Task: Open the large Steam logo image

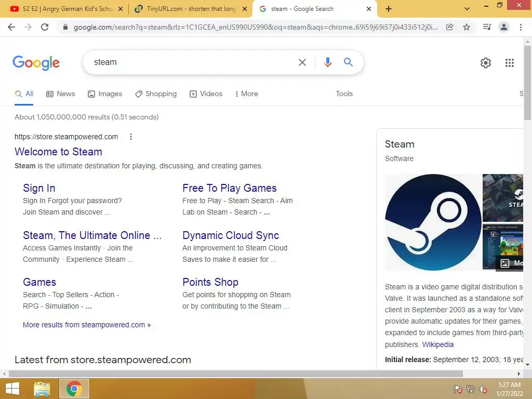Action: 433,222
